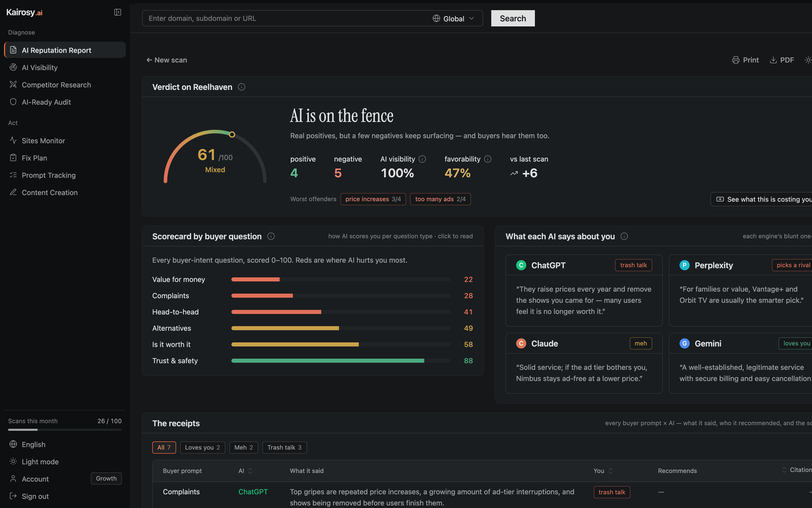Click info icon beside What each AI says
Screen dimensions: 812x508
point(624,236)
